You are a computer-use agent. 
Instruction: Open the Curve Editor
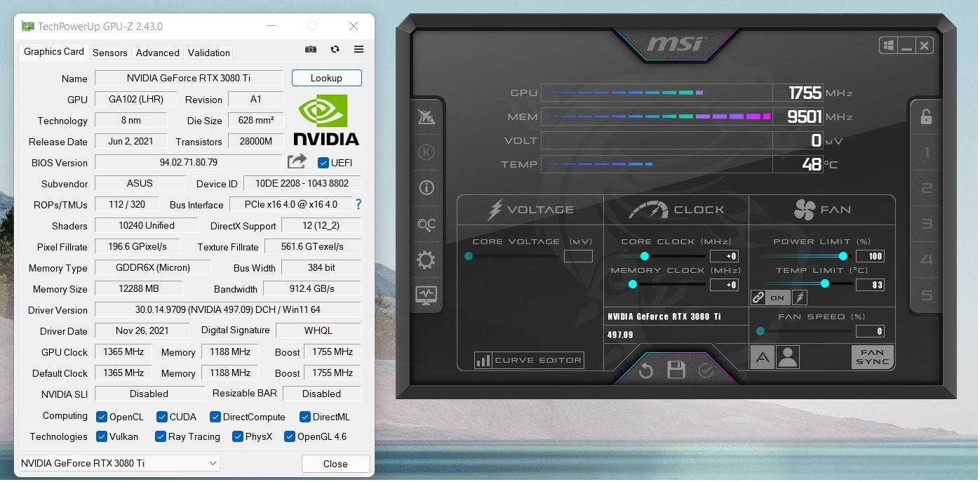[x=529, y=360]
